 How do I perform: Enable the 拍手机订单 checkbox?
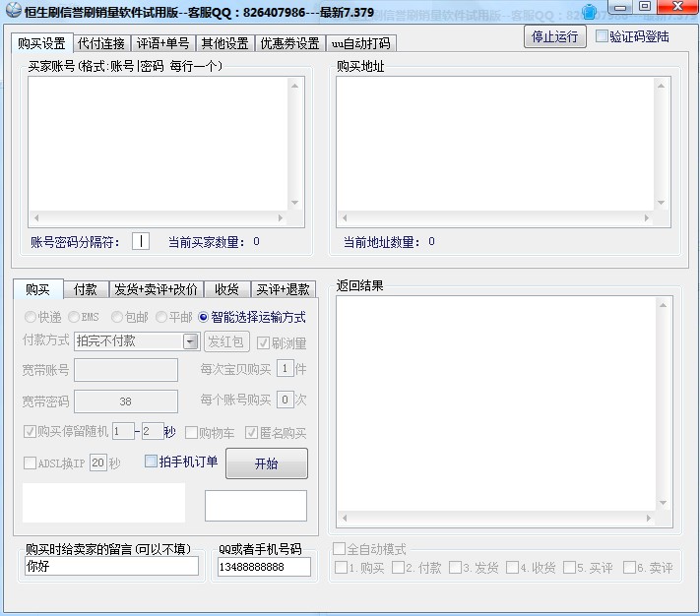click(x=151, y=461)
